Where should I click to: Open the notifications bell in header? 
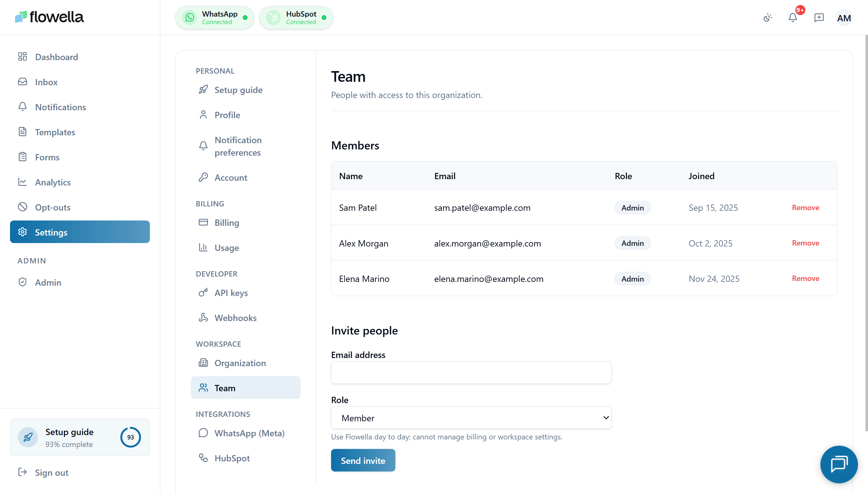pos(793,18)
